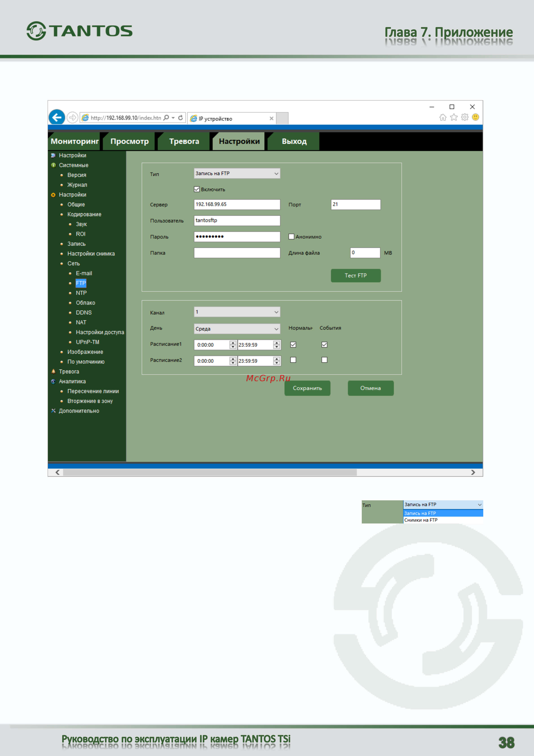Enable the Анонимно checkbox
534x756 pixels.
pos(291,236)
